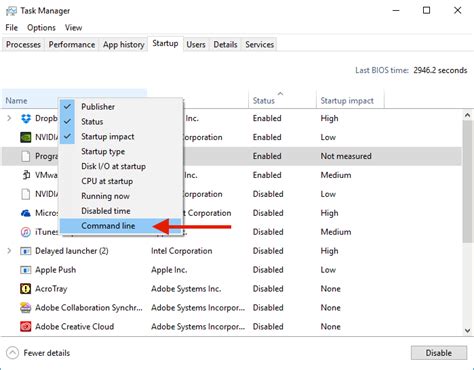Click the Fewer details circle arrow icon
Viewport: 474px width, 370px height.
(x=12, y=353)
